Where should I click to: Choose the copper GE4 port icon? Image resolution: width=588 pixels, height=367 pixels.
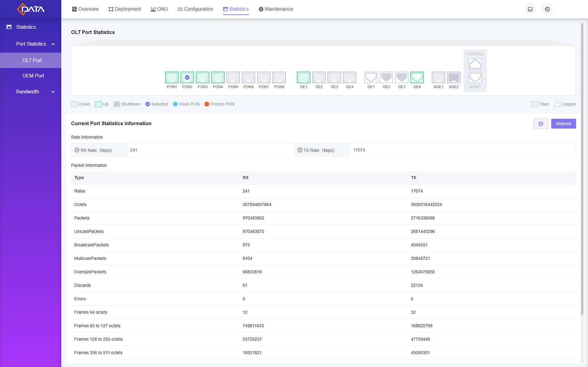[417, 78]
